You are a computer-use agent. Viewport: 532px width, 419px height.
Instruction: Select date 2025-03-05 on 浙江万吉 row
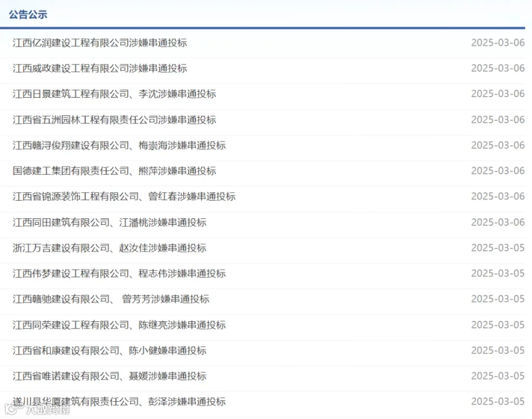click(498, 248)
